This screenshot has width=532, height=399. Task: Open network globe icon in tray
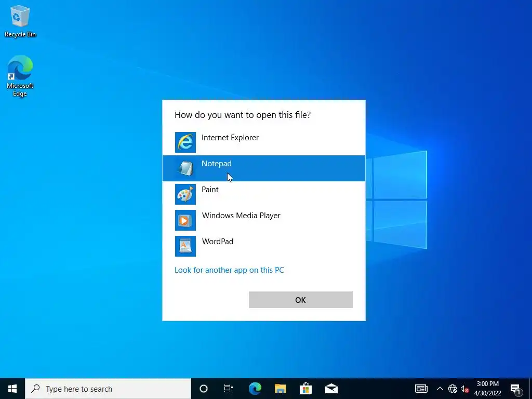coord(453,389)
